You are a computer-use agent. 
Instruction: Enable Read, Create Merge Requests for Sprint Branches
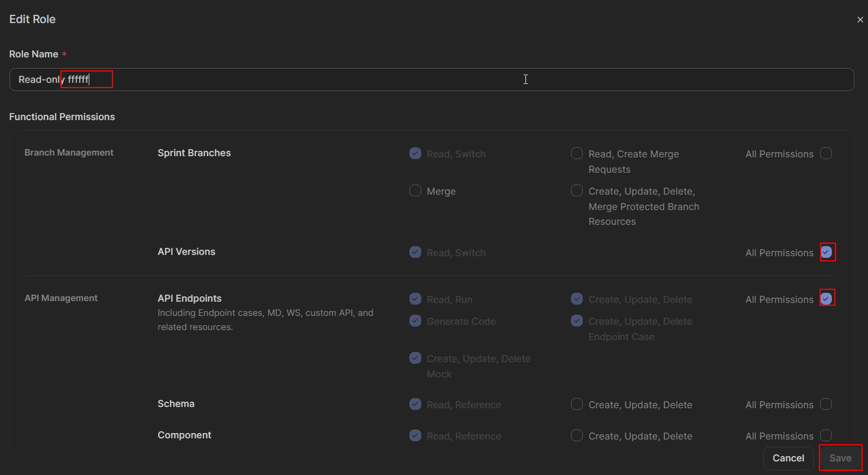[x=576, y=154]
